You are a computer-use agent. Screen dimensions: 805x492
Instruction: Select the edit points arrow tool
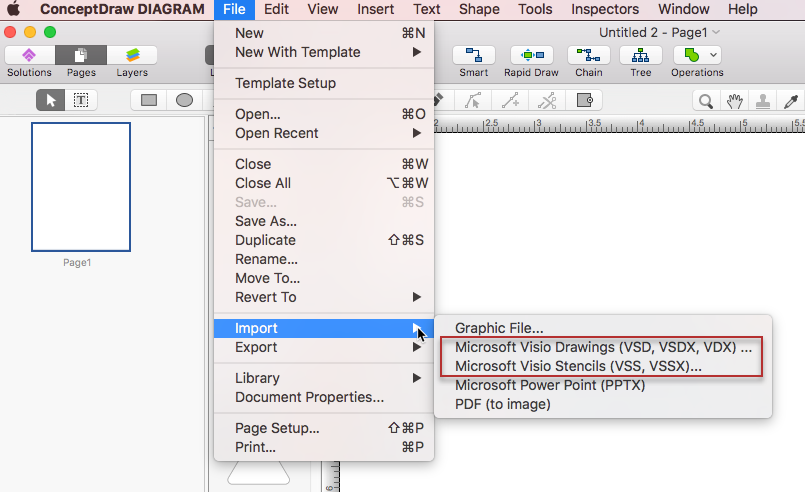pos(473,100)
